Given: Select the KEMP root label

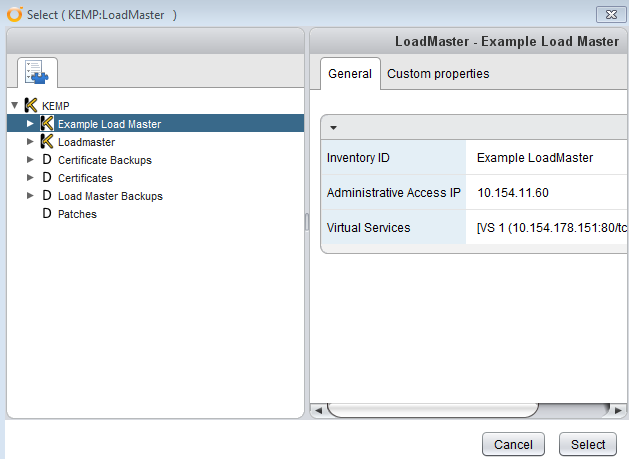Looking at the screenshot, I should click(x=56, y=106).
